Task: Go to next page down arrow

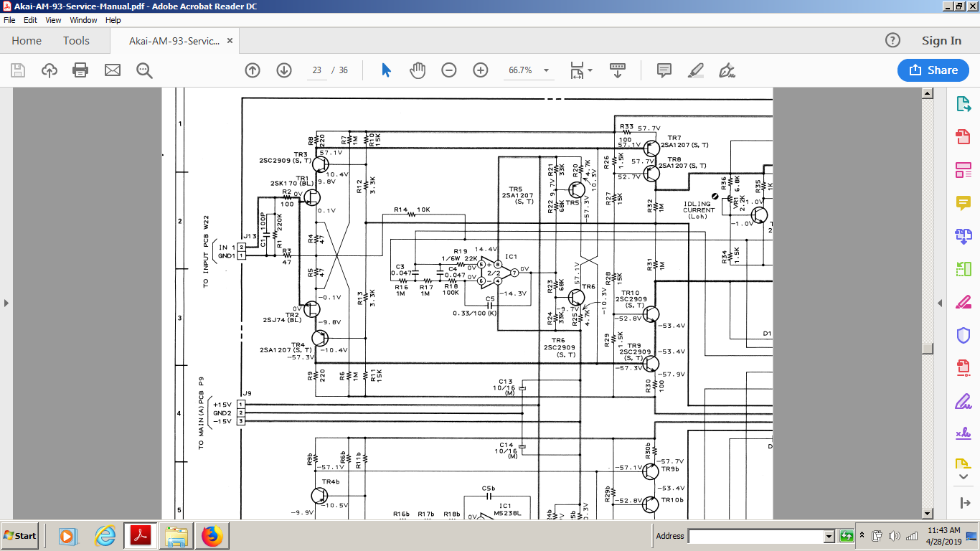Action: (284, 70)
